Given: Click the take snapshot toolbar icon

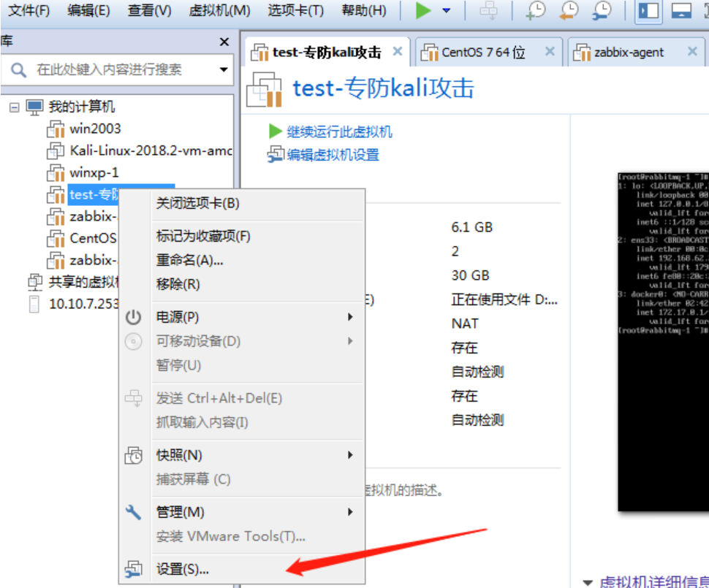Looking at the screenshot, I should point(536,10).
